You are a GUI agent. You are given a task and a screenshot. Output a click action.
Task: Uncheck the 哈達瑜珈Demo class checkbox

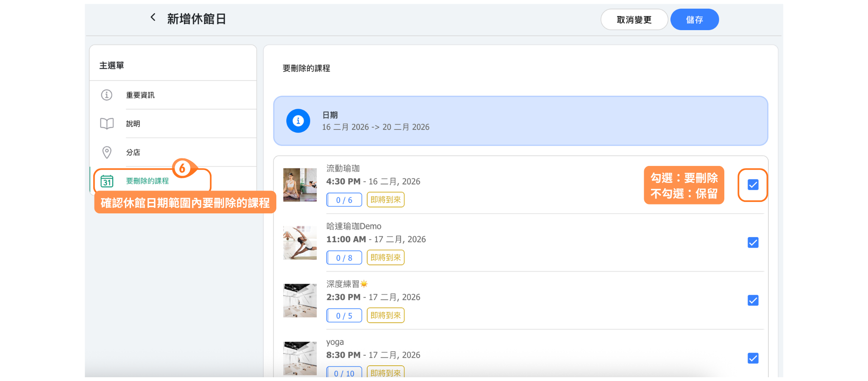pos(753,243)
